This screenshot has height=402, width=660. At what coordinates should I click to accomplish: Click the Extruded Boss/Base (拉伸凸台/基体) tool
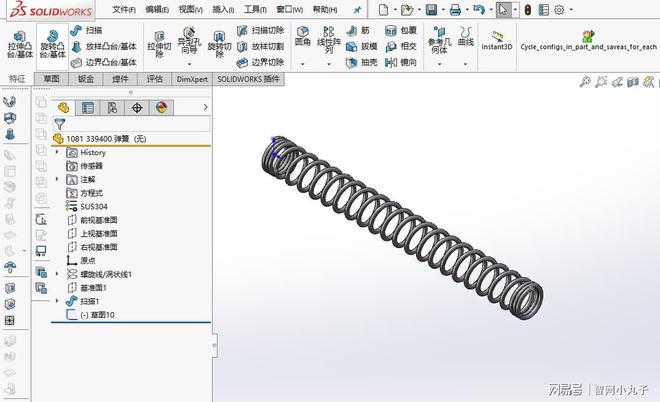point(20,45)
